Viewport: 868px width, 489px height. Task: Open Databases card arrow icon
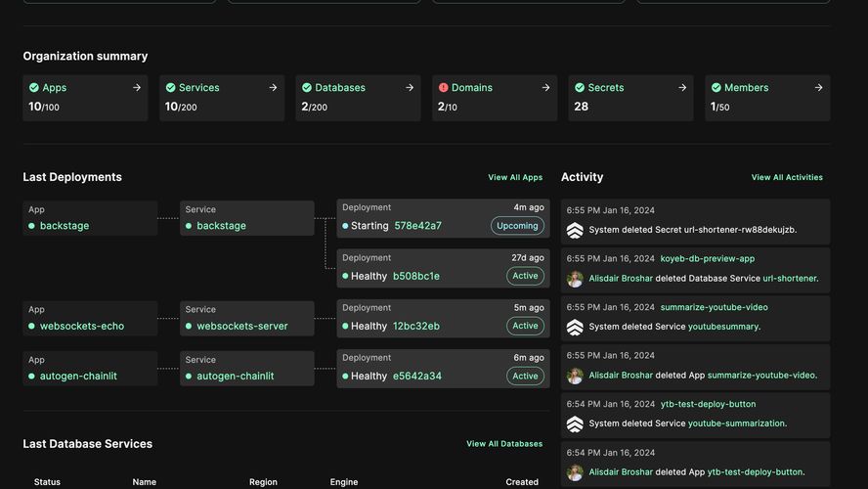point(409,88)
